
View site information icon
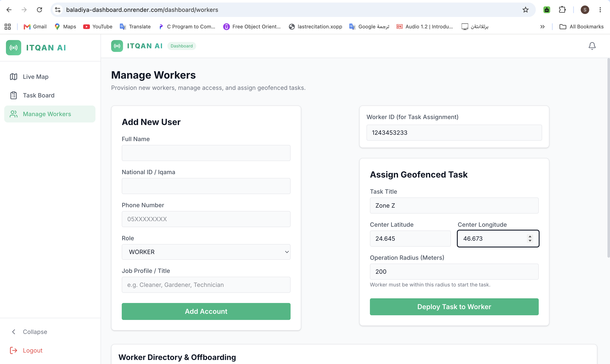[58, 10]
